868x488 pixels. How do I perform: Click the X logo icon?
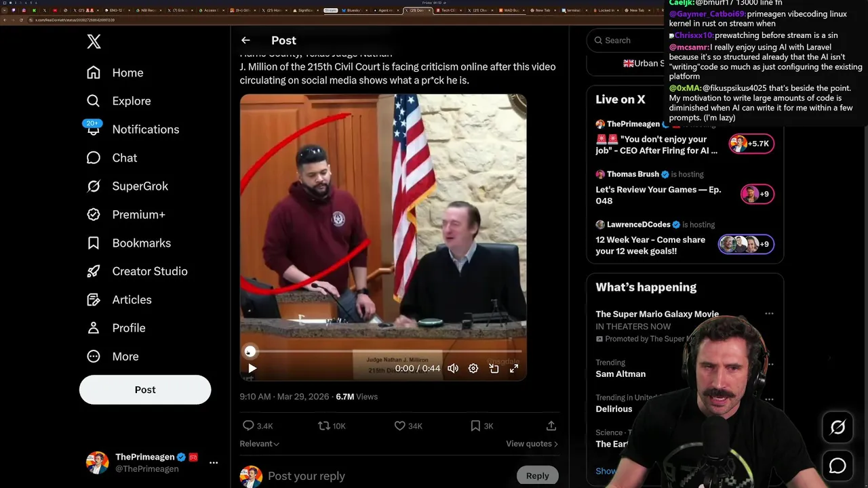(x=94, y=41)
